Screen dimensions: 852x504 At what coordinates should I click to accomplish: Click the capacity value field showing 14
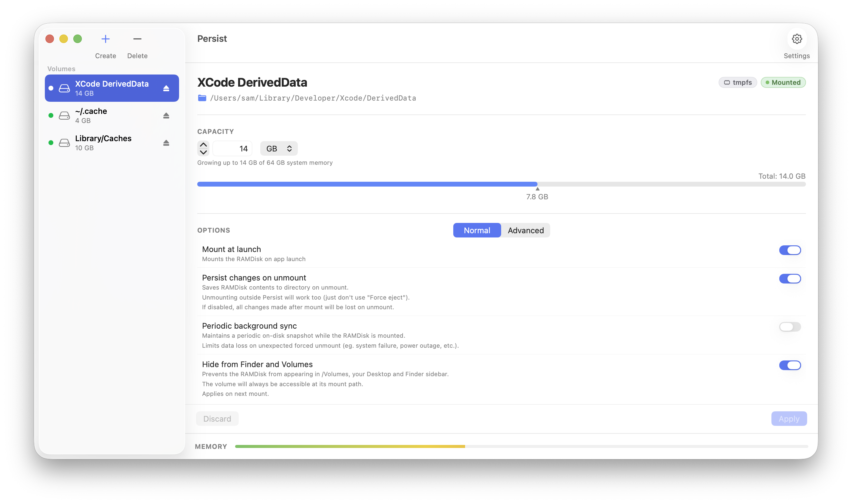pos(232,148)
